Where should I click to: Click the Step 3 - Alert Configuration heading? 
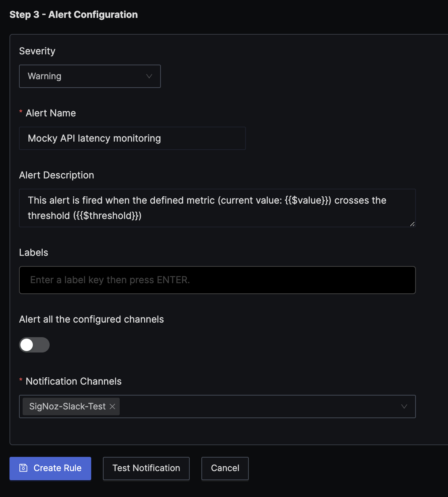click(74, 15)
